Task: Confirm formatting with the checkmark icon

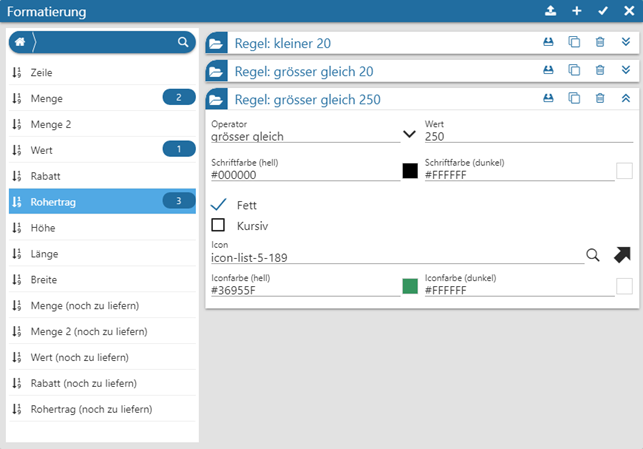Action: (602, 11)
